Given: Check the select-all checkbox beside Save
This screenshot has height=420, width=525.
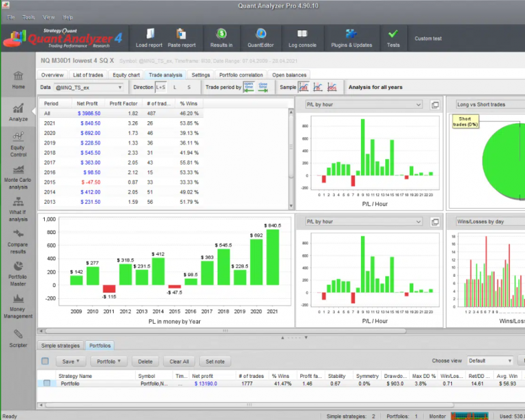Looking at the screenshot, I should pos(45,361).
